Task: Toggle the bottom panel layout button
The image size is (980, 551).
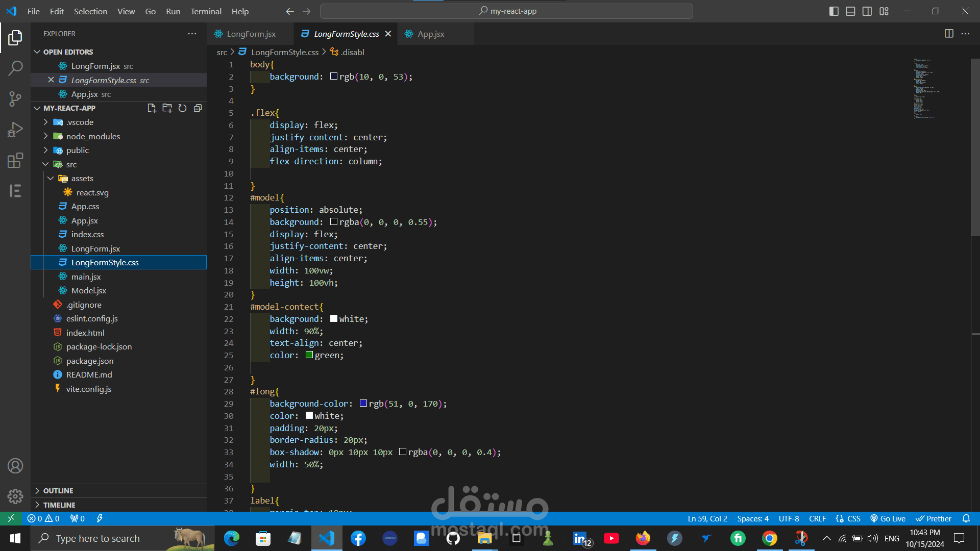Action: [x=850, y=11]
